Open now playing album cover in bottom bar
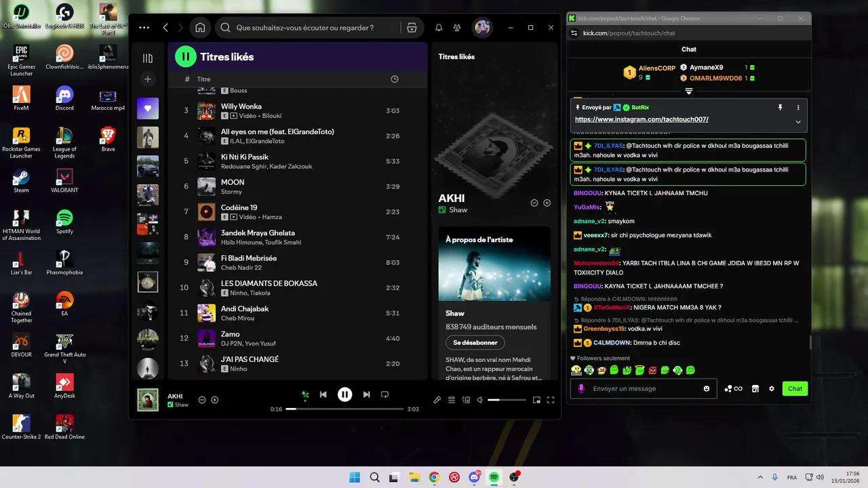This screenshot has height=488, width=868. (148, 399)
